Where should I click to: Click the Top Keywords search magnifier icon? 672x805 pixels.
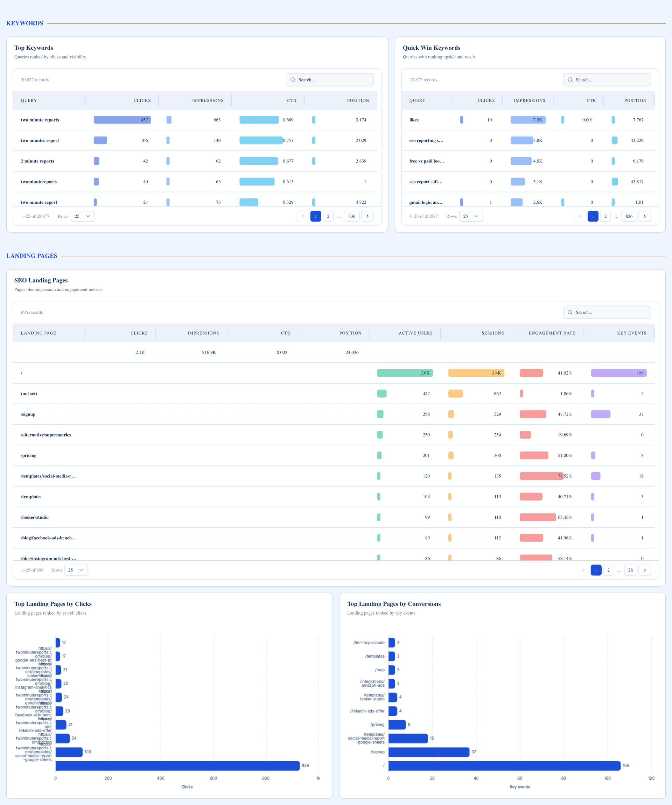tap(293, 80)
